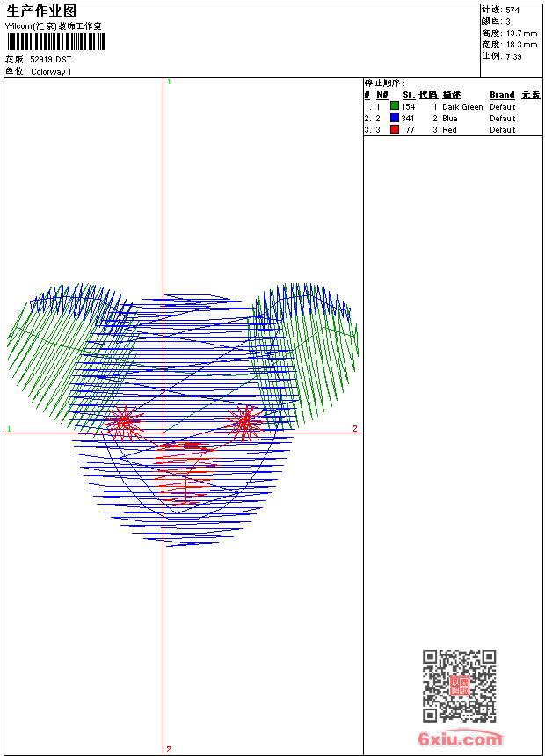Click the red axis marker '2' at right

pyautogui.click(x=355, y=429)
